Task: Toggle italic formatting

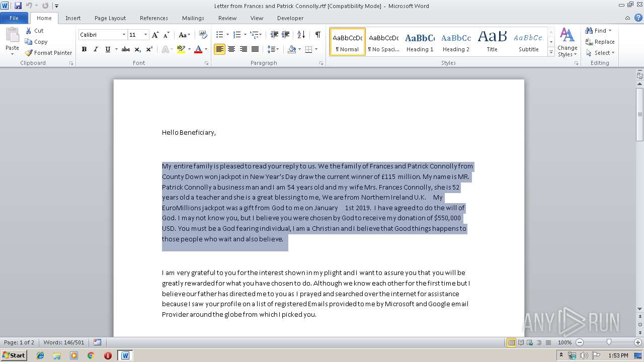Action: [96, 49]
